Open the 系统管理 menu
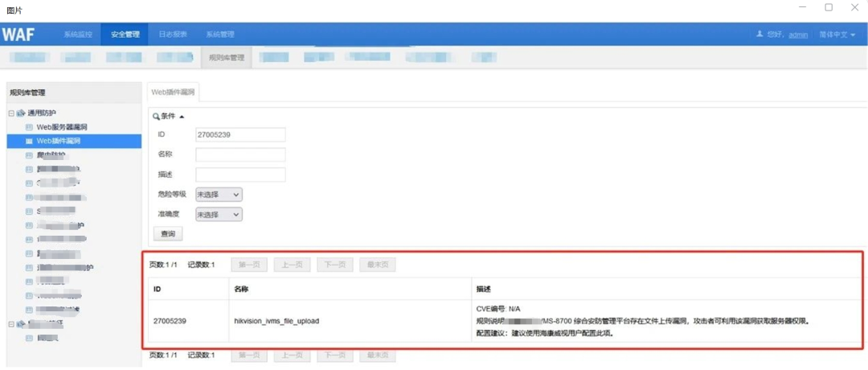Screen dimensions: 868x370 point(220,35)
